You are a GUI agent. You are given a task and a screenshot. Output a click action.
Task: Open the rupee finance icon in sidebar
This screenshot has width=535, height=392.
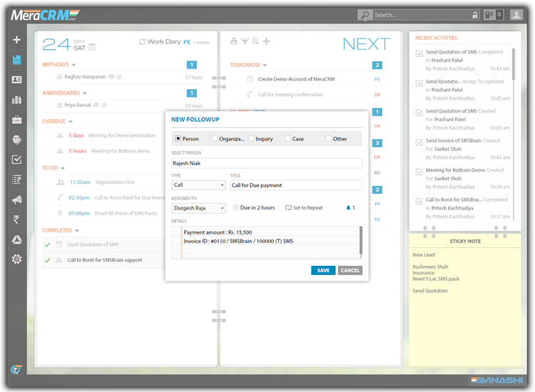point(16,220)
